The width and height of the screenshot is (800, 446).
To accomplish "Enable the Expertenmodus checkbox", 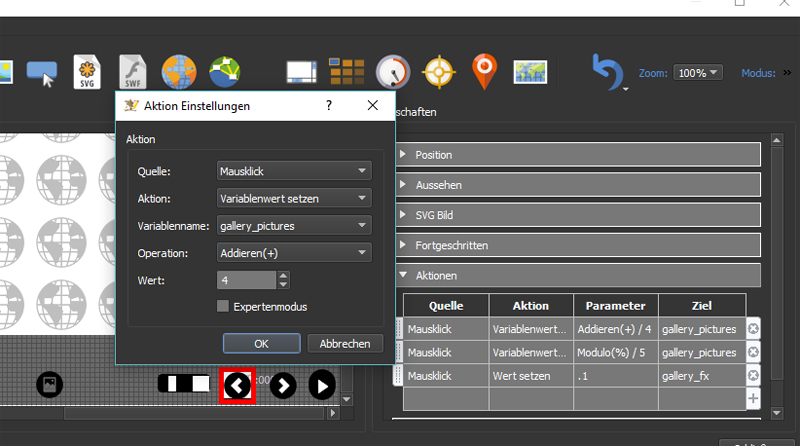I will [x=223, y=307].
